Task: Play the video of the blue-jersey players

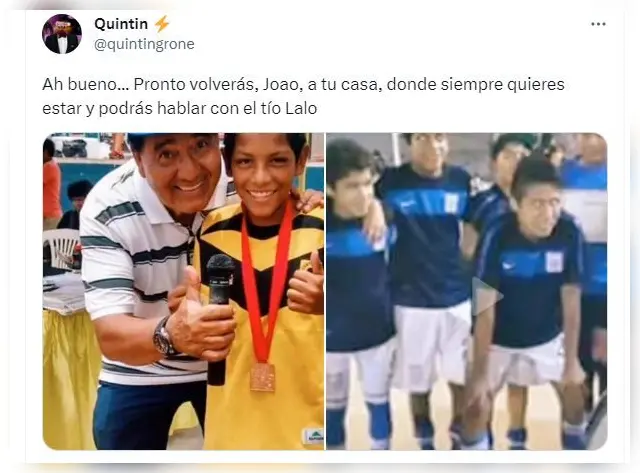Action: 487,296
